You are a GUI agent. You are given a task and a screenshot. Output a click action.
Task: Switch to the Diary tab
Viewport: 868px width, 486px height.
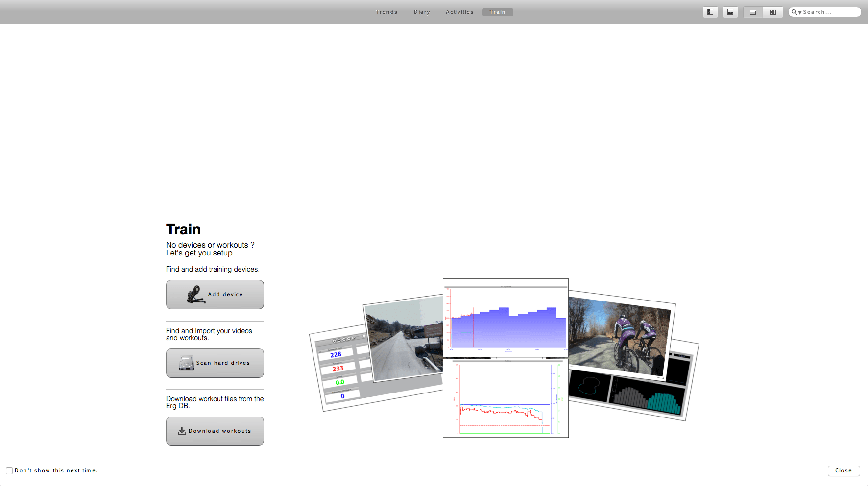pyautogui.click(x=422, y=12)
